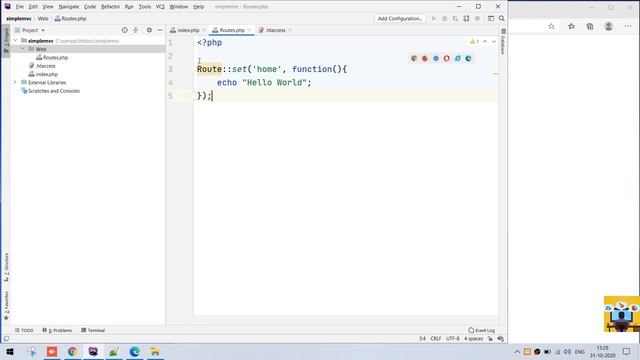Click the Run configuration play icon

434,18
